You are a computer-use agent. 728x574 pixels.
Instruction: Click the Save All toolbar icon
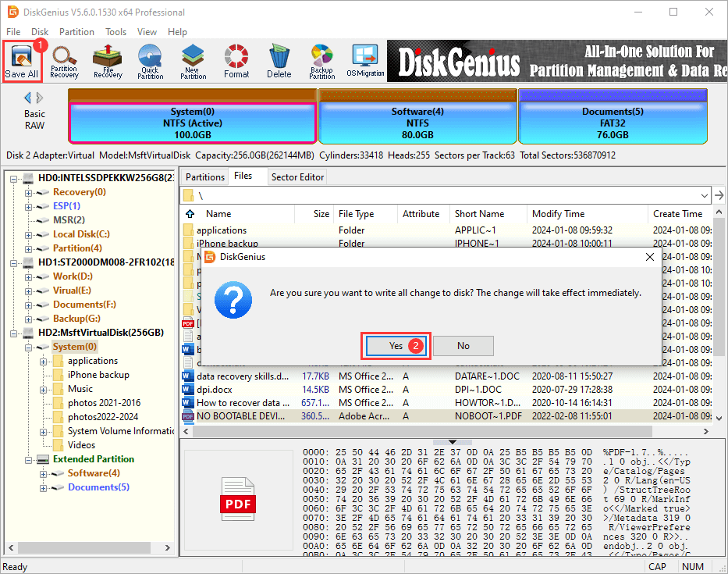click(x=21, y=62)
